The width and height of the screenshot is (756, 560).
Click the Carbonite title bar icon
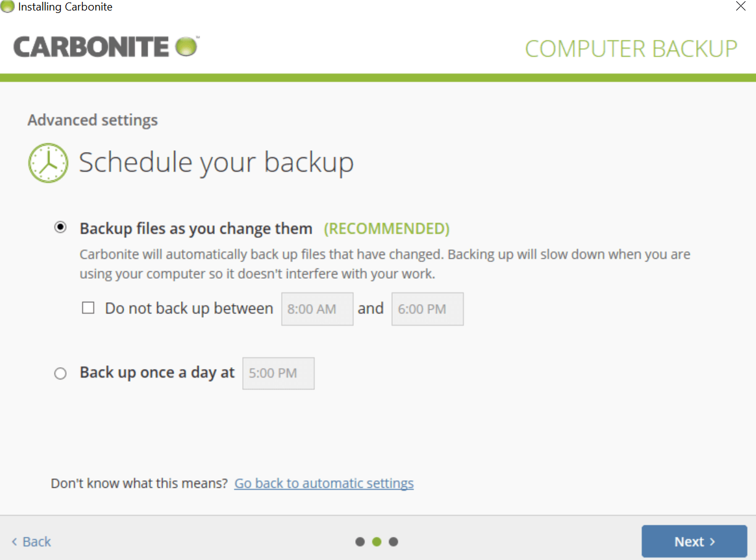point(7,7)
